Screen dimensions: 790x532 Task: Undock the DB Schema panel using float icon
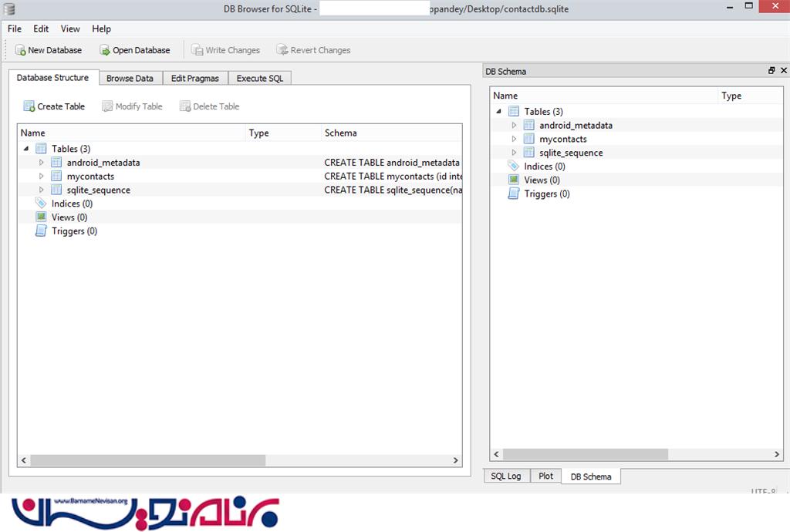pyautogui.click(x=771, y=71)
